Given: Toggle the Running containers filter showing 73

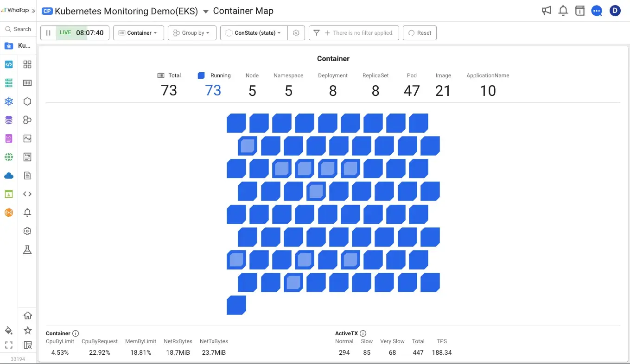Looking at the screenshot, I should coord(213,84).
